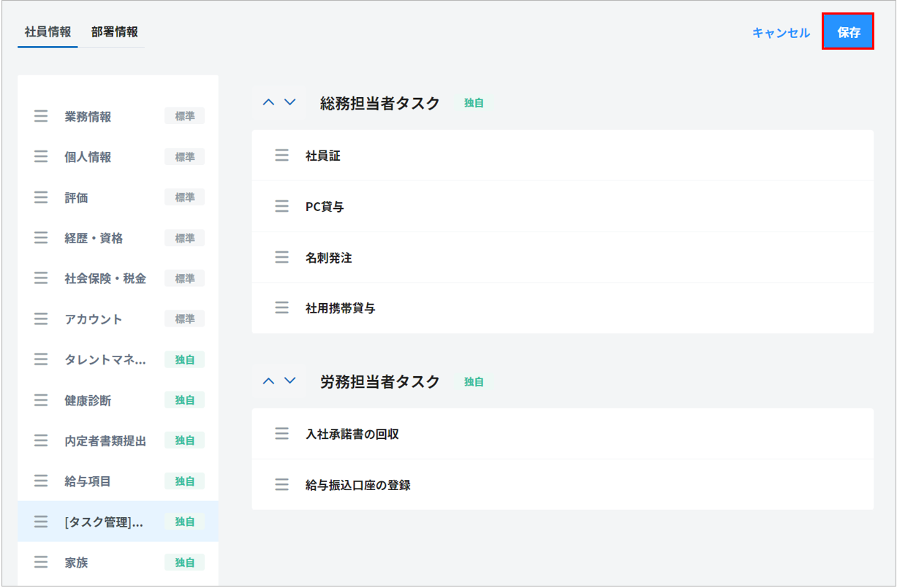897x588 pixels.
Task: Click drag handle icon beside 健康診断
Action: [41, 400]
